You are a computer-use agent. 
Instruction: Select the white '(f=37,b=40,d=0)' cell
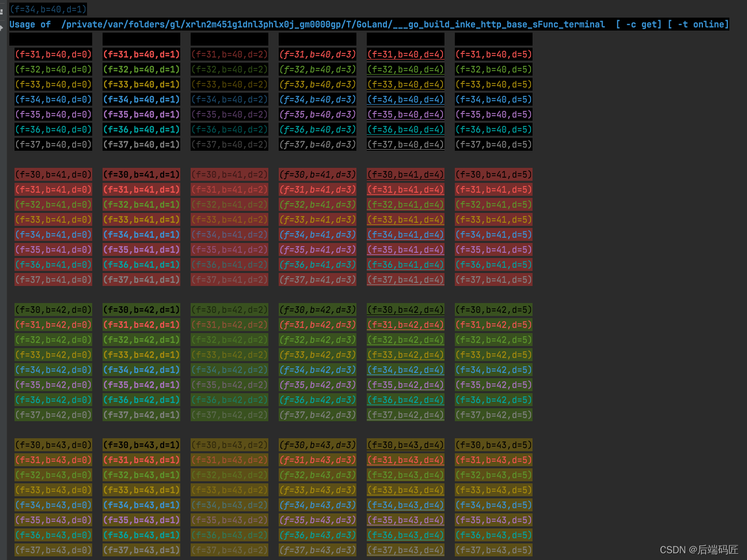53,145
